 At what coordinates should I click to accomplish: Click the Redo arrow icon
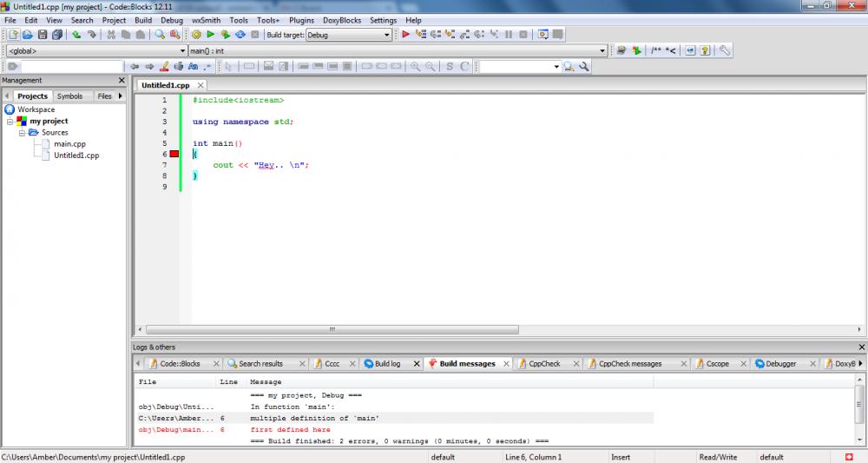click(x=91, y=35)
